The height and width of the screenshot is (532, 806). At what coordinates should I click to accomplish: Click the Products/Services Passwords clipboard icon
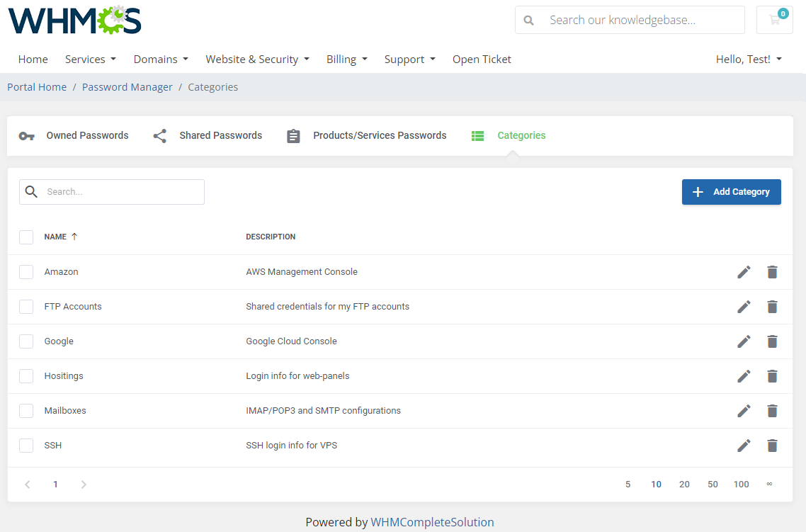[x=293, y=136]
